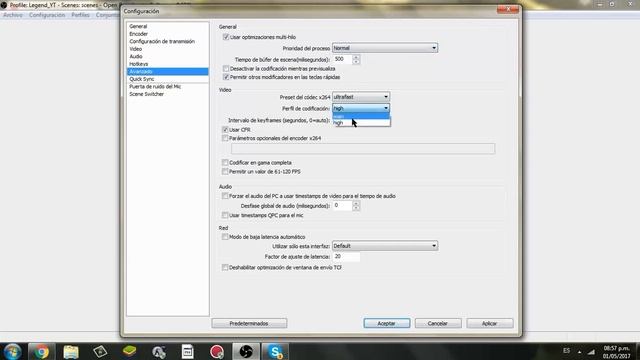Close the Configuración dialog with red X
Viewport: 640px width, 360px height.
click(x=508, y=9)
